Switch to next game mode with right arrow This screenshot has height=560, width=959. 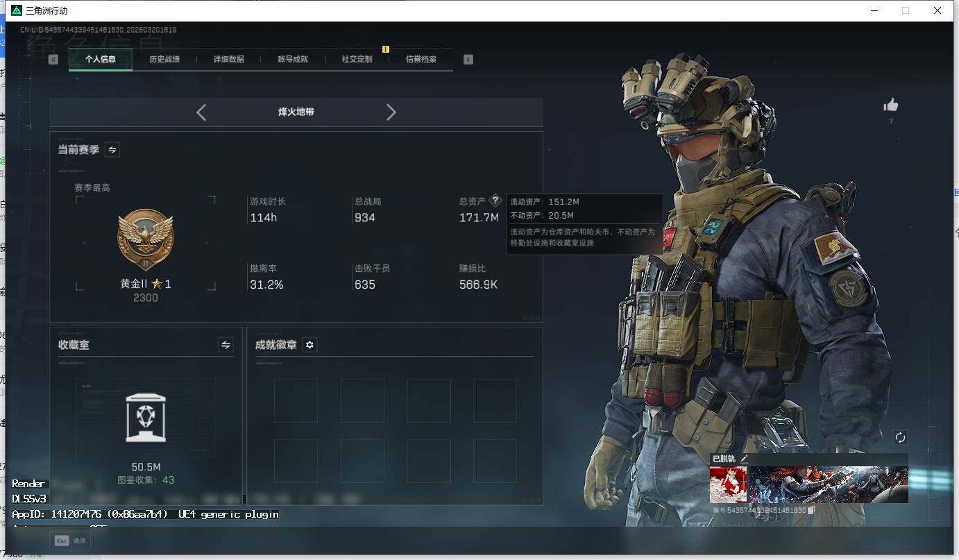coord(391,112)
